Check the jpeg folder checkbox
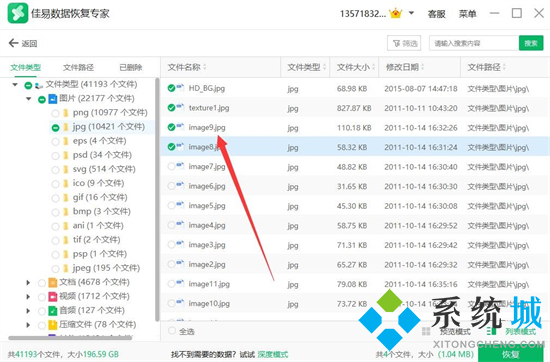The image size is (550, 362). pos(55,269)
